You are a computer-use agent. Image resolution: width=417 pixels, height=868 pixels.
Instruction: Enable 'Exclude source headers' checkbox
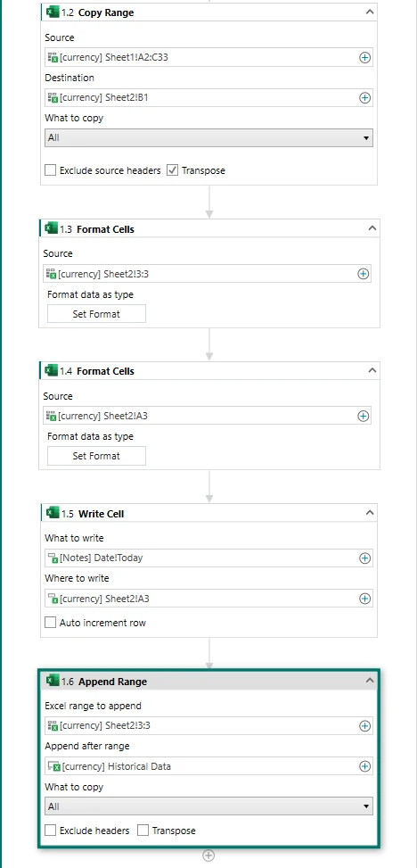click(50, 170)
